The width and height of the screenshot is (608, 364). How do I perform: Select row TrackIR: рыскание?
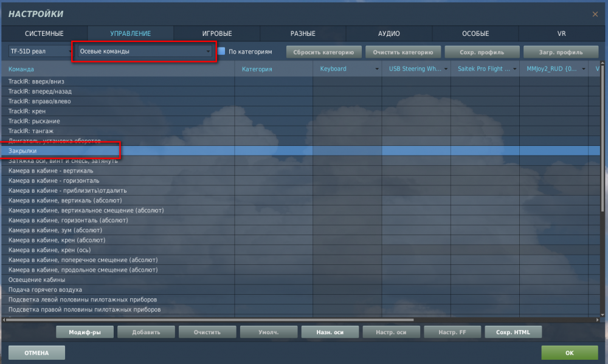[x=301, y=121]
